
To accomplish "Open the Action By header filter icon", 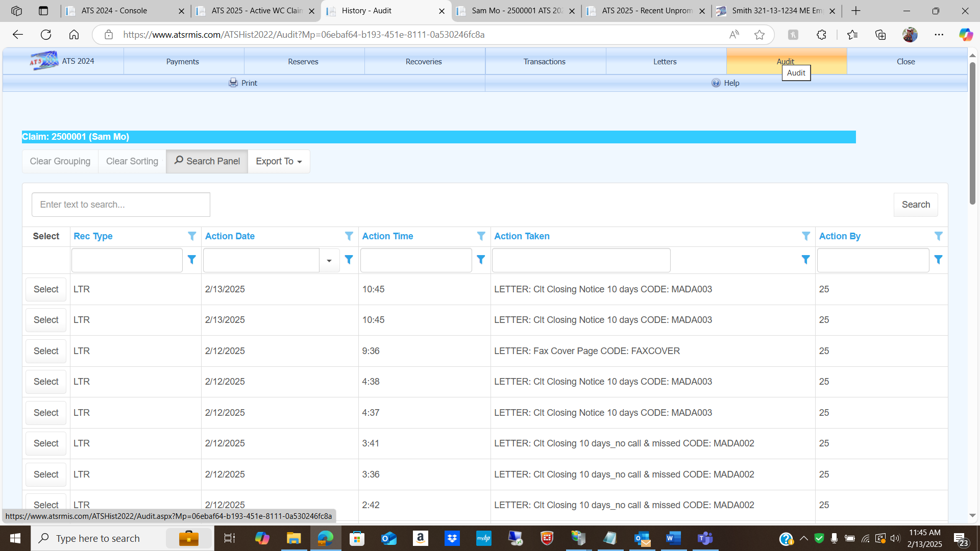I will coord(938,236).
